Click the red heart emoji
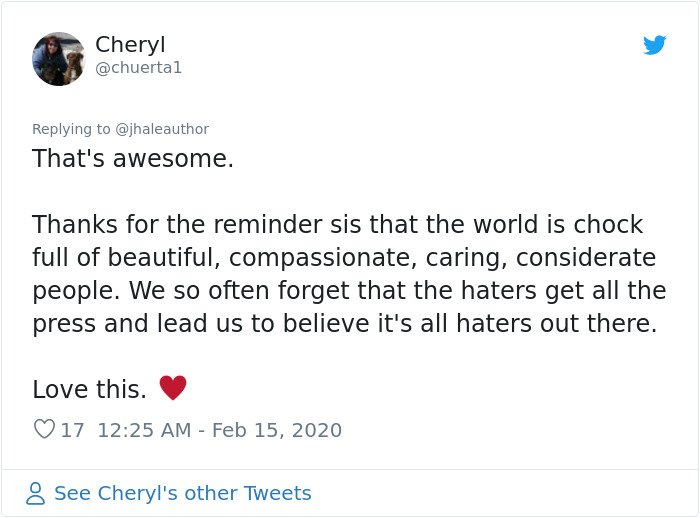 (x=173, y=388)
